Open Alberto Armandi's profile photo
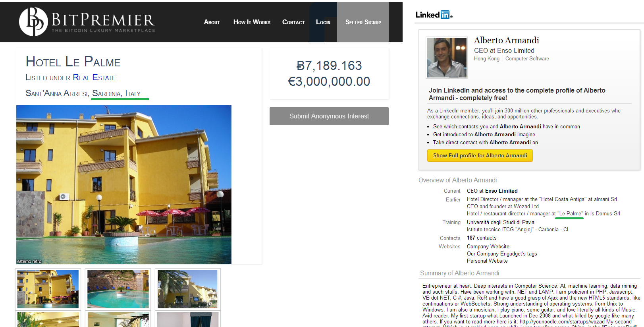The image size is (644, 327). [447, 58]
